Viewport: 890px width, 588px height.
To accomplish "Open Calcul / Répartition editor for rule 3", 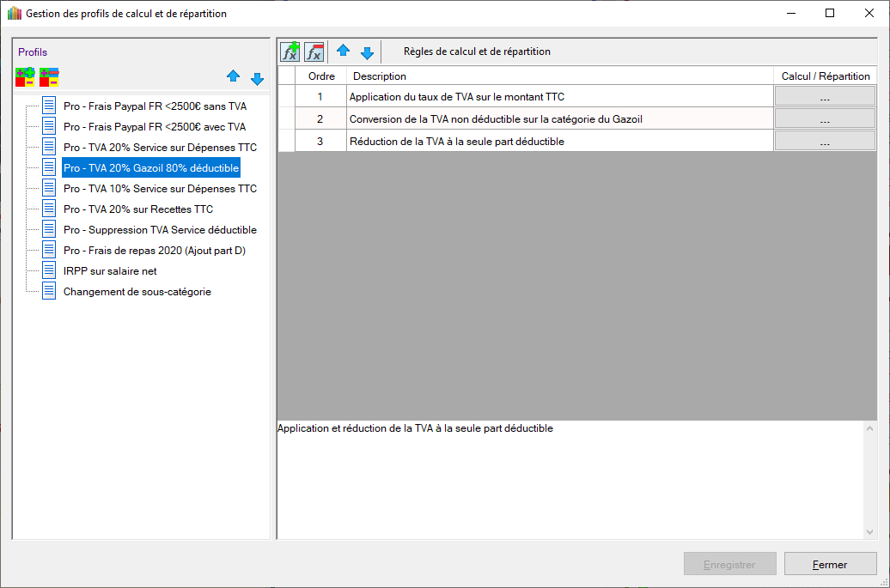I will (824, 142).
